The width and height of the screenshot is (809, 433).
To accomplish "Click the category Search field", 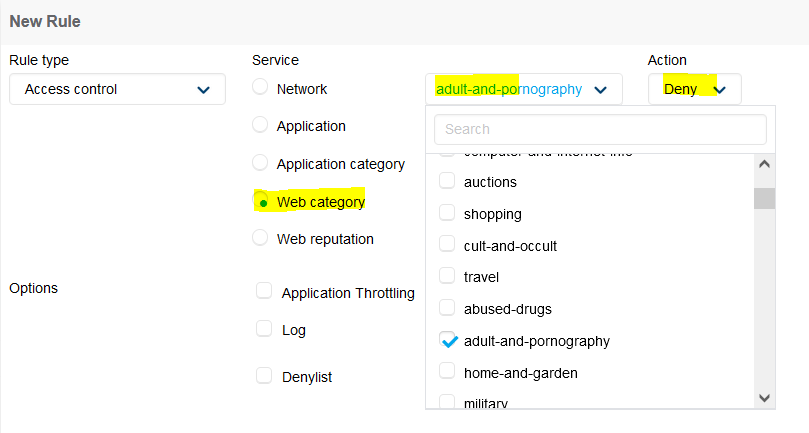I will coord(600,129).
